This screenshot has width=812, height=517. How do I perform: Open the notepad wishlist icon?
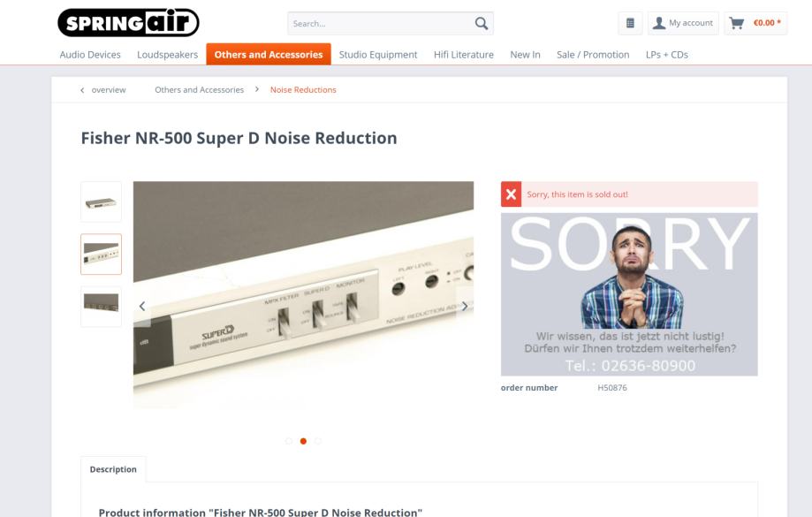coord(630,23)
